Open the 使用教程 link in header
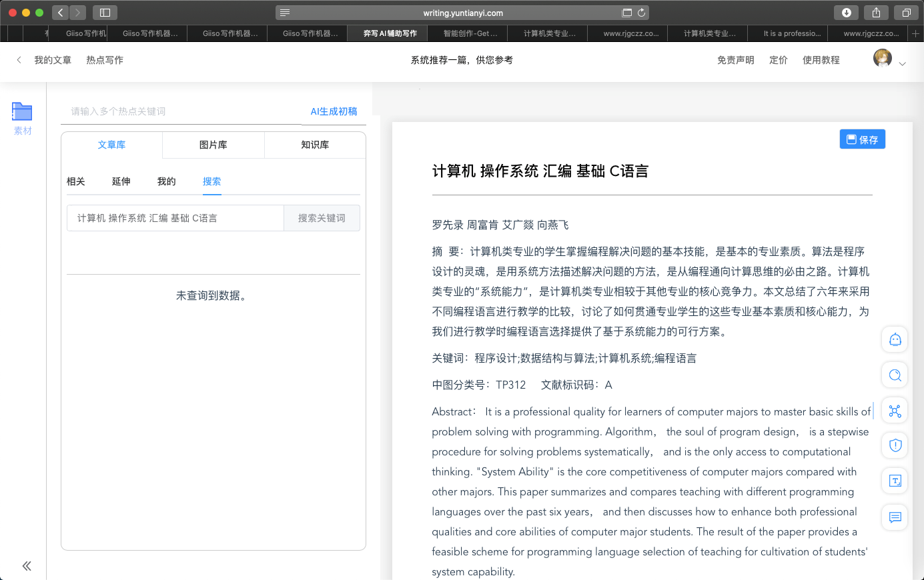 click(x=821, y=60)
